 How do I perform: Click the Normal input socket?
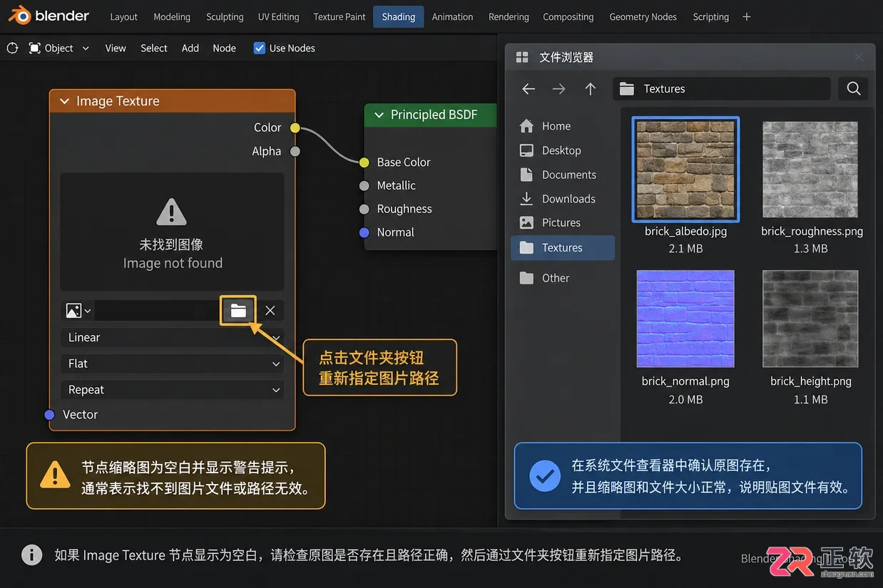(364, 233)
